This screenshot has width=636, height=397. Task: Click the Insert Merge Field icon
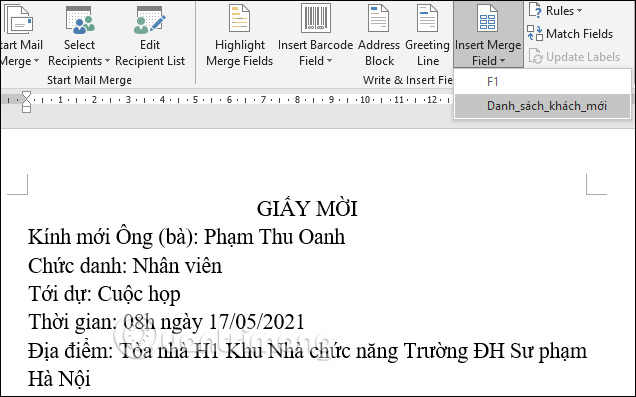click(487, 18)
